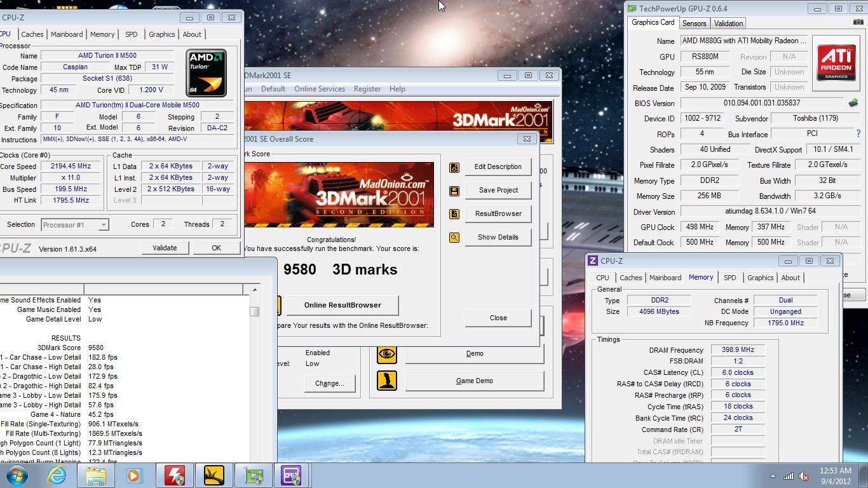868x488 pixels.
Task: Click the Edit Description notepad icon
Action: (x=454, y=167)
